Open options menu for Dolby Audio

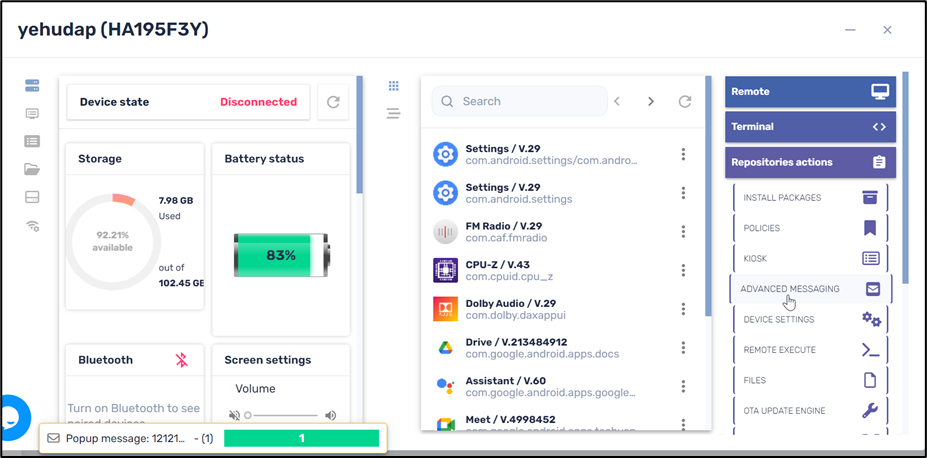[683, 309]
